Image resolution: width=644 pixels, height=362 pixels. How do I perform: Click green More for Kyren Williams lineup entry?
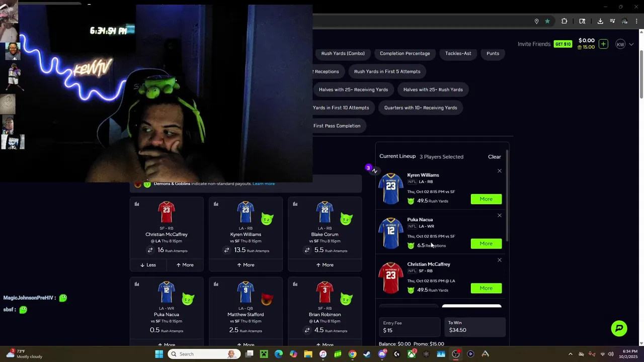click(486, 199)
